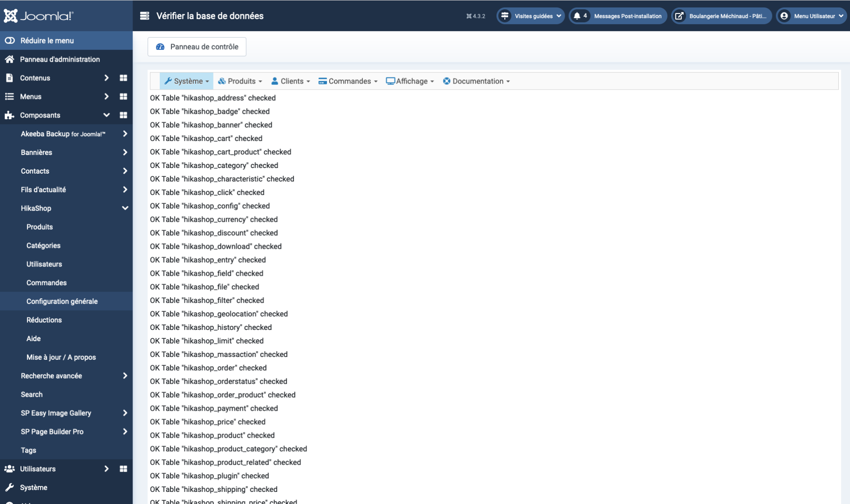Open the Contenus dashboard grid icon

coord(123,78)
